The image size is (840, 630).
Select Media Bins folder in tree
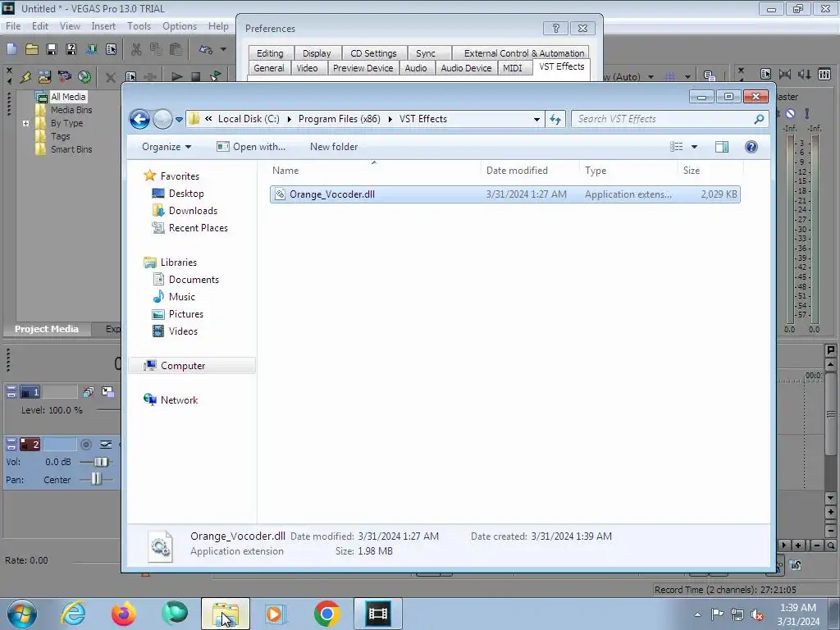71,110
